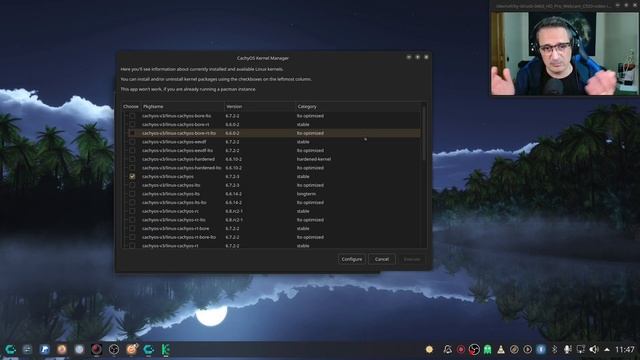Click the brown circular tray icon
Image resolution: width=640 pixels, height=360 pixels.
[514, 349]
